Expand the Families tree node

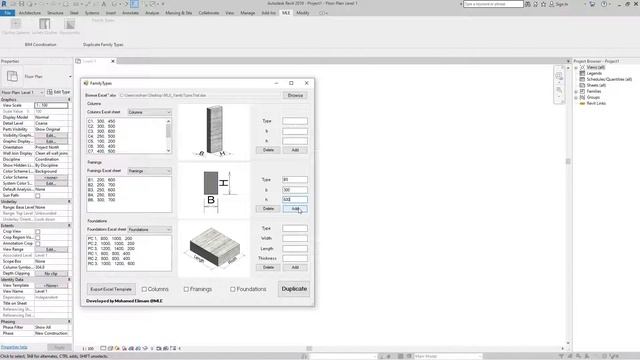[x=576, y=91]
